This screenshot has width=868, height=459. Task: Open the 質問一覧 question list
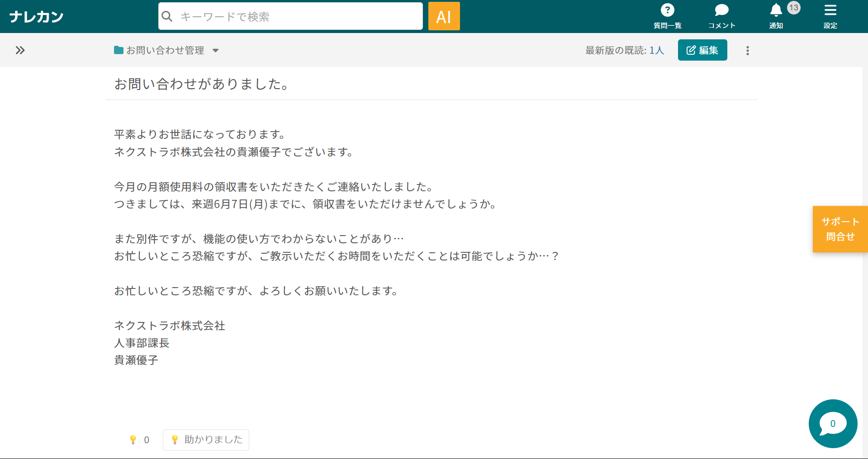point(668,16)
